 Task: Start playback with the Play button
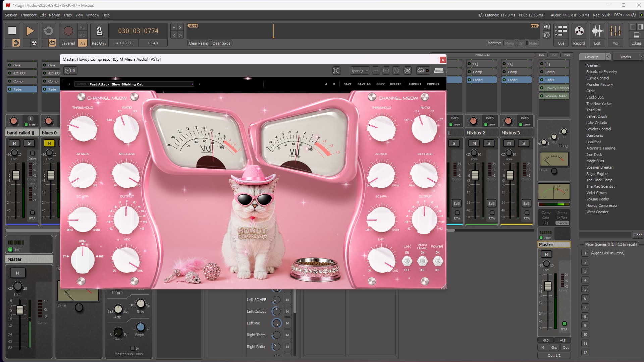(30, 31)
